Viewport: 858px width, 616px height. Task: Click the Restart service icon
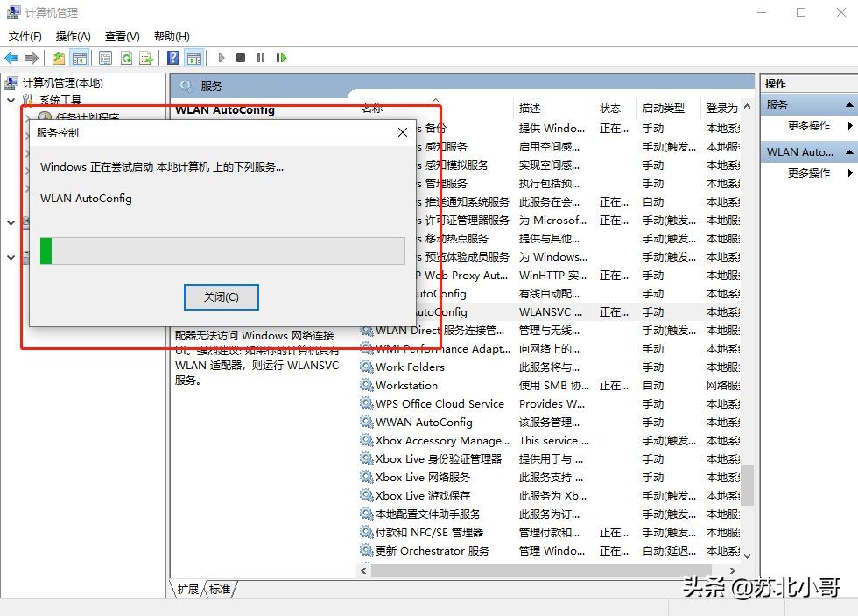[281, 58]
